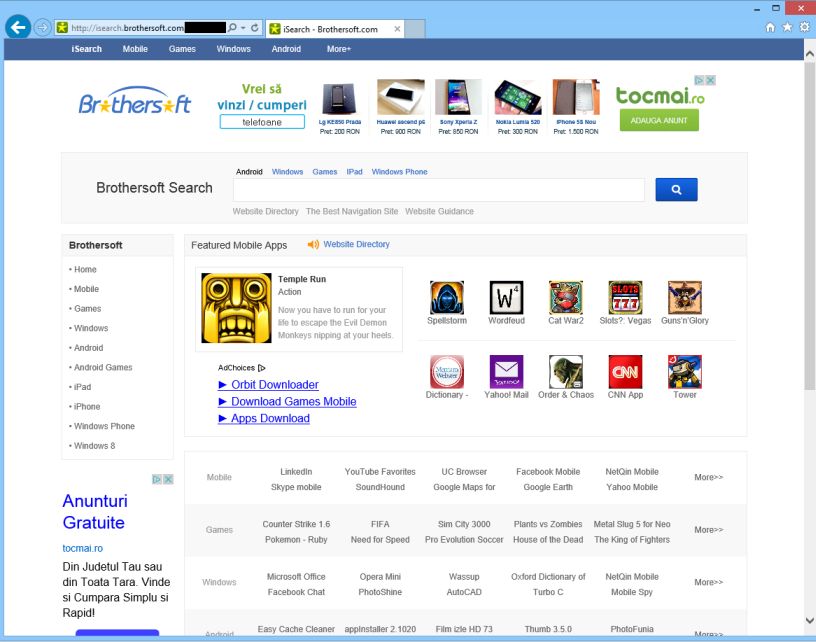
Task: Click the browser Forward arrow button
Action: click(43, 28)
